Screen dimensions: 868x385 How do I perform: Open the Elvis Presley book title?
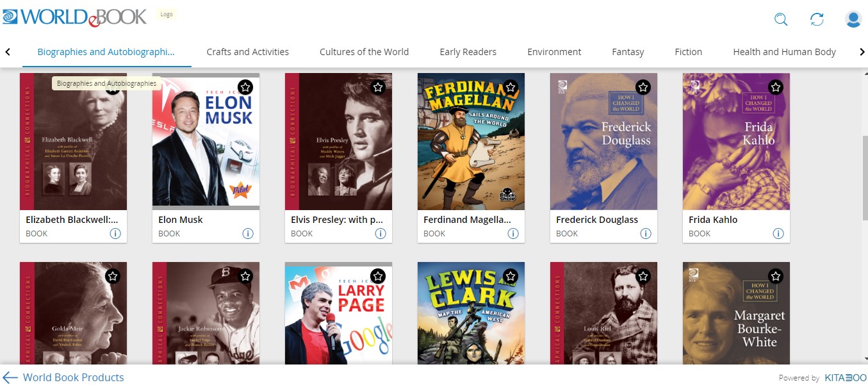click(337, 219)
